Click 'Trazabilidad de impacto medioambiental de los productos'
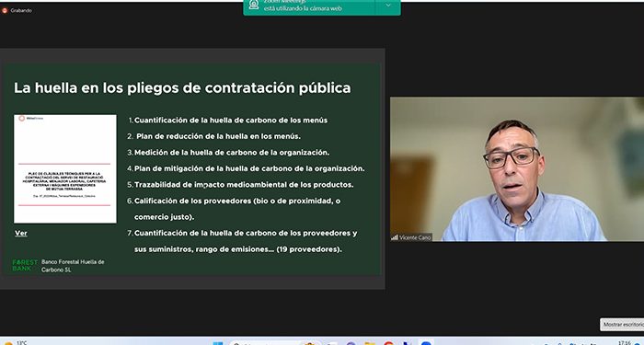The width and height of the screenshot is (644, 345). tap(244, 185)
